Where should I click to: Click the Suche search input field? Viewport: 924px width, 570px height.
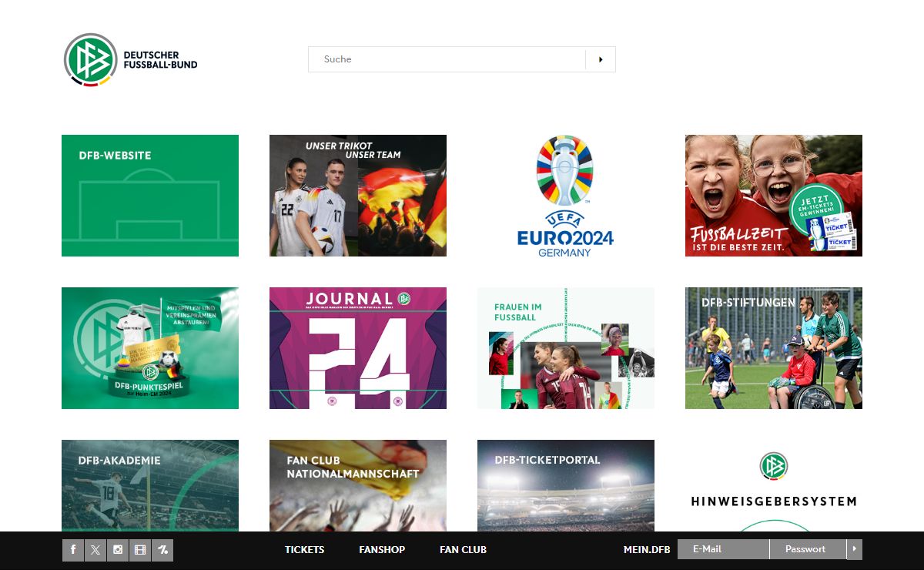click(x=447, y=59)
